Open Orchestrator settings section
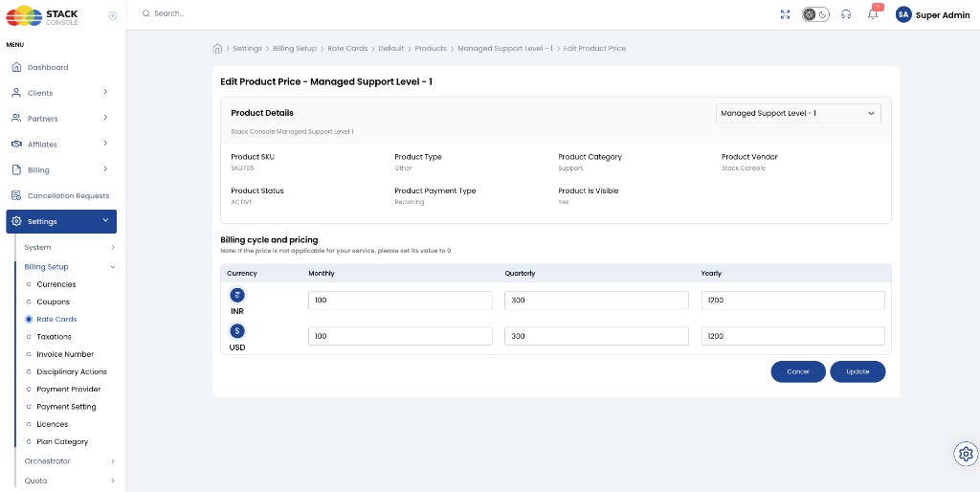 48,461
